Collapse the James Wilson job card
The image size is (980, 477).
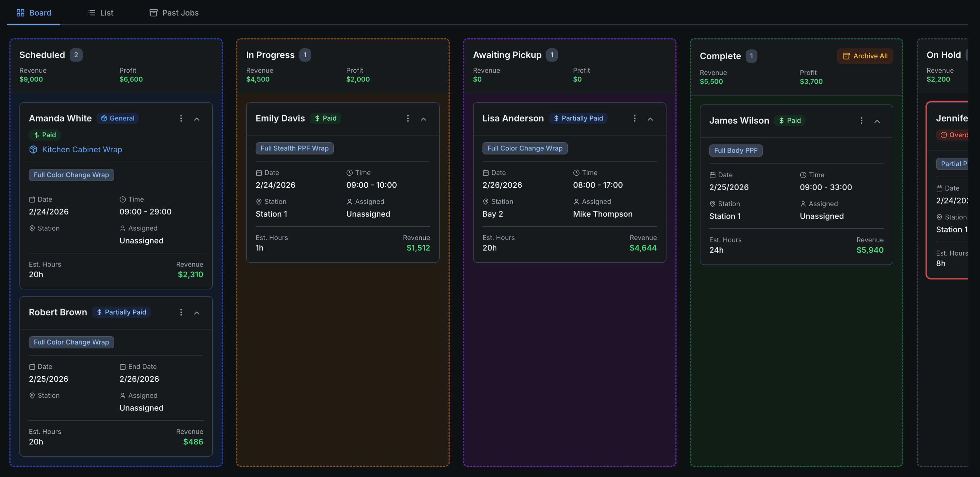pyautogui.click(x=877, y=121)
